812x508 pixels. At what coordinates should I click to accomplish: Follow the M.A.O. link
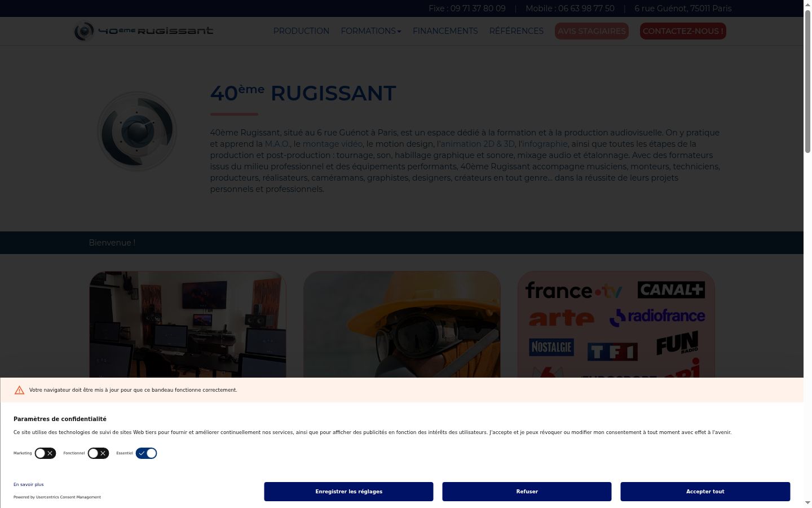(277, 144)
